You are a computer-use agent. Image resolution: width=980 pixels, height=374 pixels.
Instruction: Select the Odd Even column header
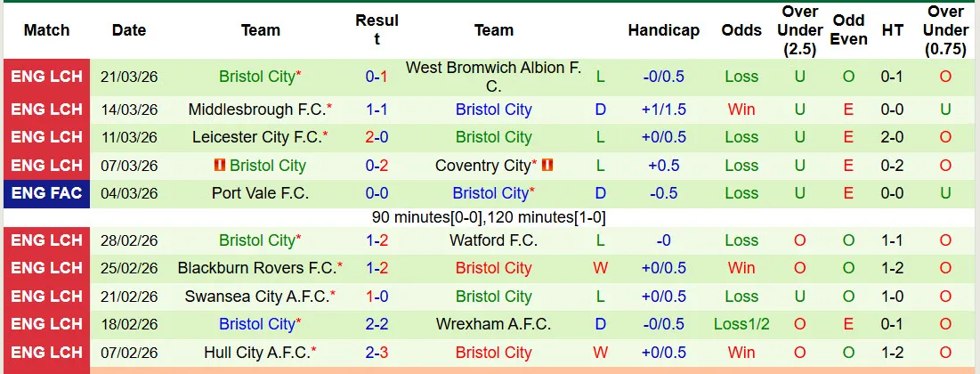tap(848, 30)
